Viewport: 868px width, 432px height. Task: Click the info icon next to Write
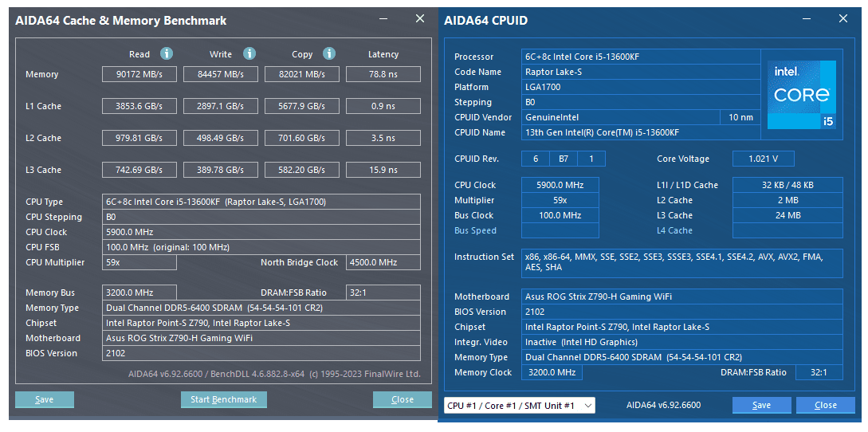(x=249, y=53)
